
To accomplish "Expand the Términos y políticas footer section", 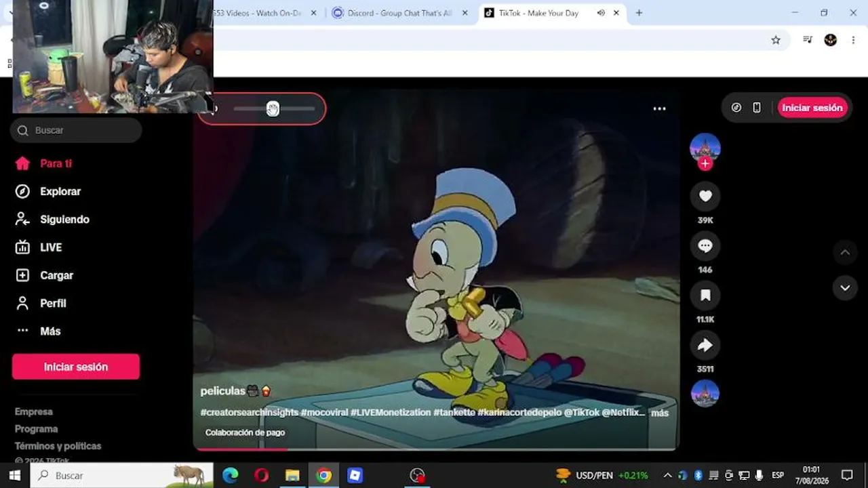I will click(x=58, y=446).
